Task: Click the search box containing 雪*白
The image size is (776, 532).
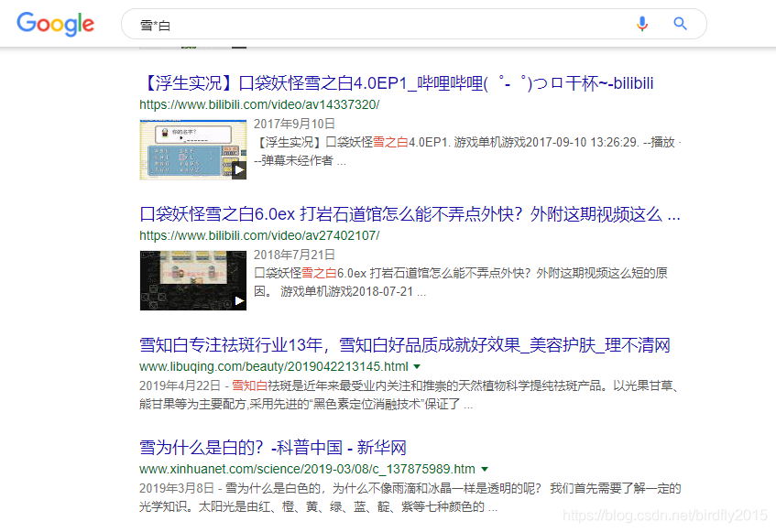Action: pos(414,24)
